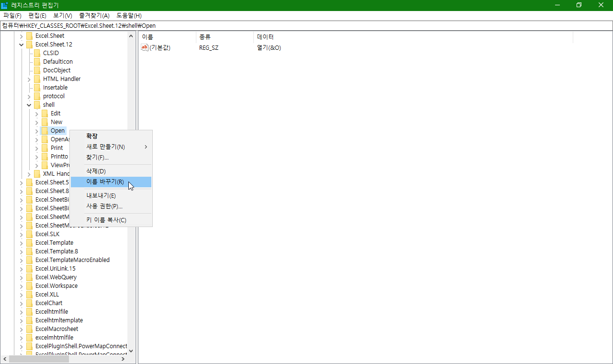Viewport: 613px width, 364px height.
Task: Click the 열기(&O) data cell
Action: pyautogui.click(x=269, y=48)
